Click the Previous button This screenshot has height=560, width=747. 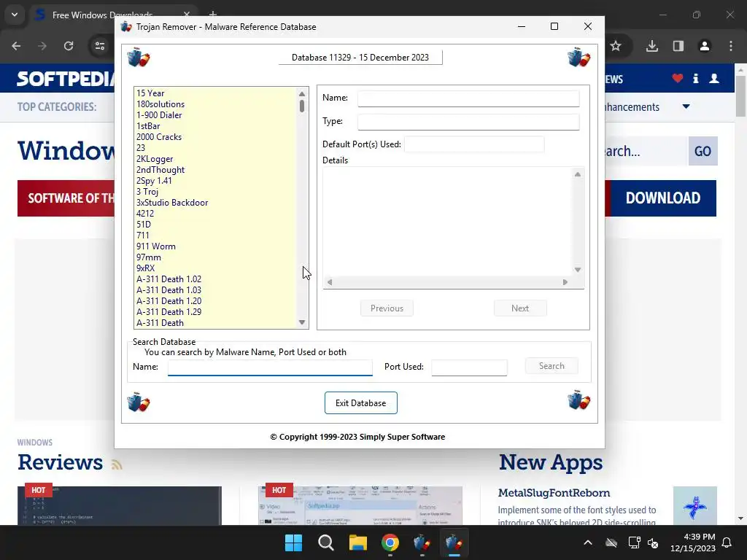point(387,308)
